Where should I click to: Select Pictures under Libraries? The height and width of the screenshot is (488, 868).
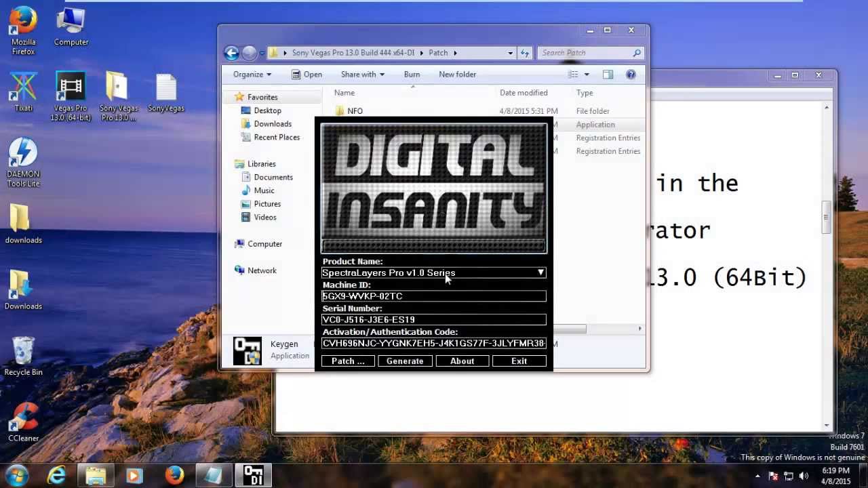pos(267,204)
